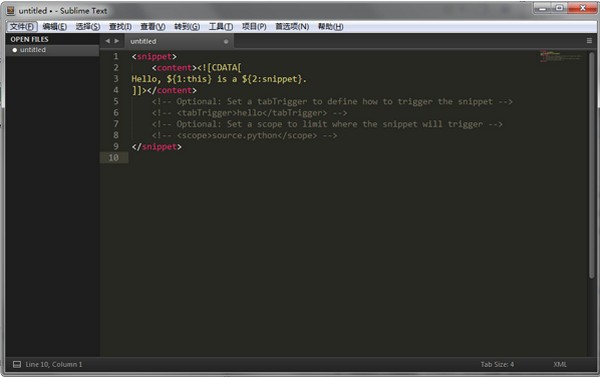Open the 查看(V) menu
Image resolution: width=600 pixels, height=377 pixels.
[153, 26]
